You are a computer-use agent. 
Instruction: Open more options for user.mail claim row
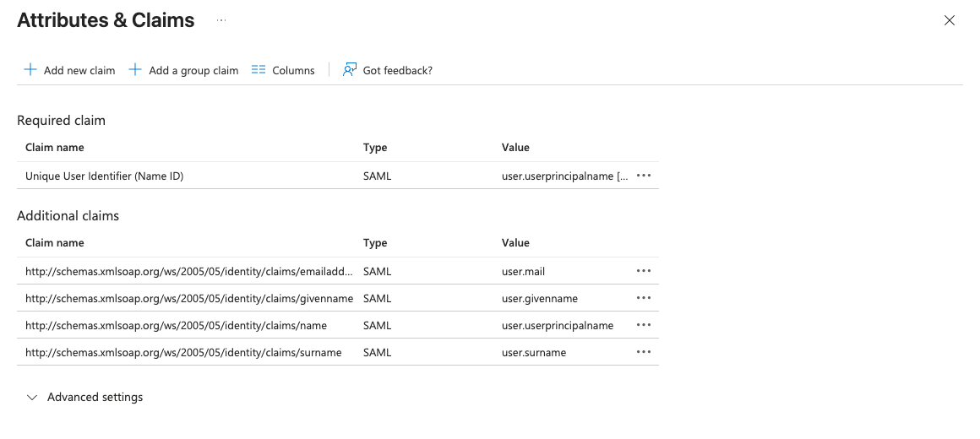(643, 271)
